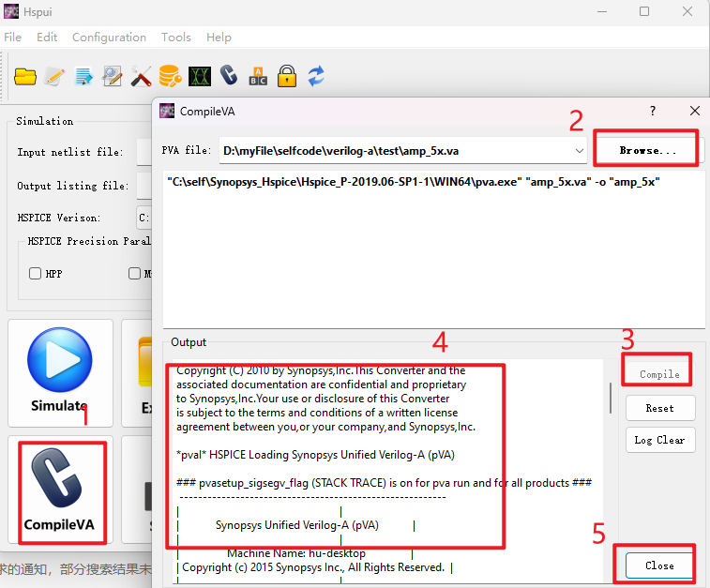The image size is (710, 588).
Task: Close the CompileVA dialog with X
Action: pos(695,111)
